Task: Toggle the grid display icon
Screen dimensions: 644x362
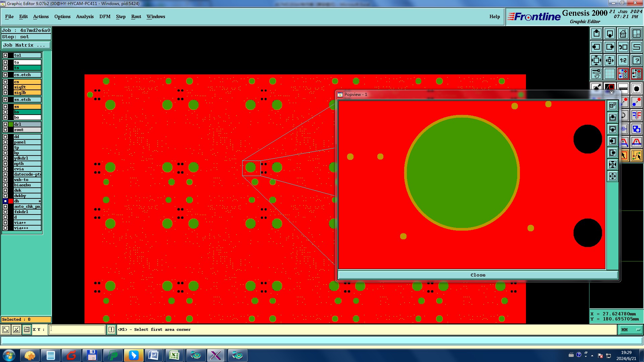Action: tap(610, 74)
